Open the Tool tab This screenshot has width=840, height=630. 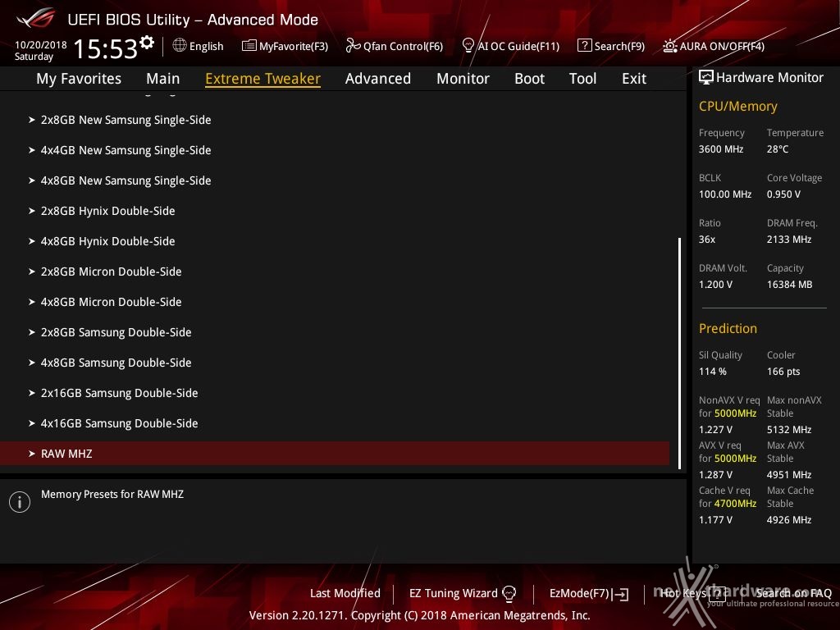[x=582, y=79]
